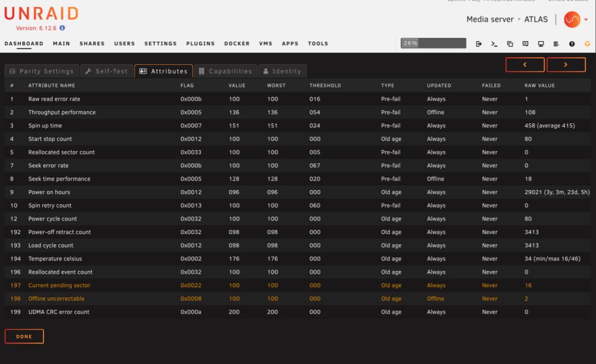Click the Unraid logo

42,14
